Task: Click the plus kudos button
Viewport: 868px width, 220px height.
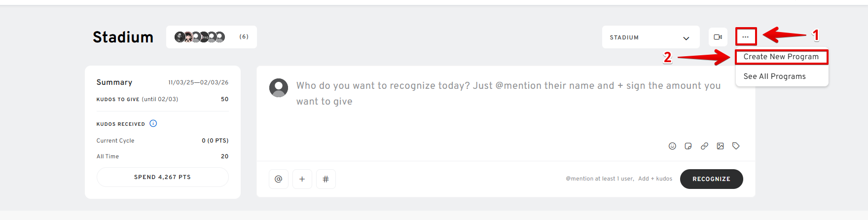Action: click(x=302, y=179)
